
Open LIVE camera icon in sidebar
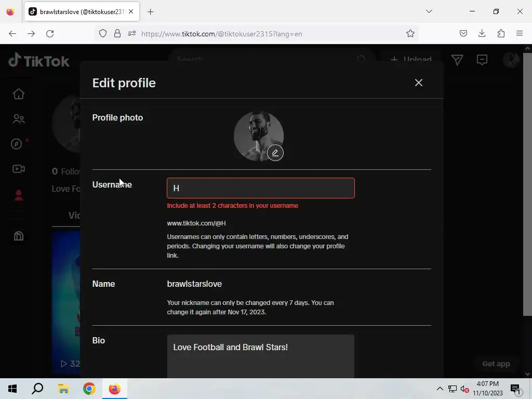tap(19, 169)
